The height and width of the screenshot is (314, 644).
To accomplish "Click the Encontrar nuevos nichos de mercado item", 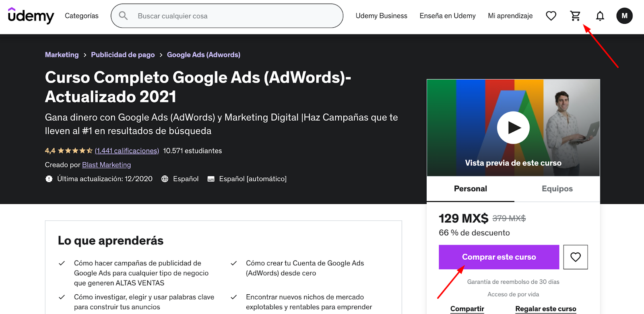I will pyautogui.click(x=309, y=302).
